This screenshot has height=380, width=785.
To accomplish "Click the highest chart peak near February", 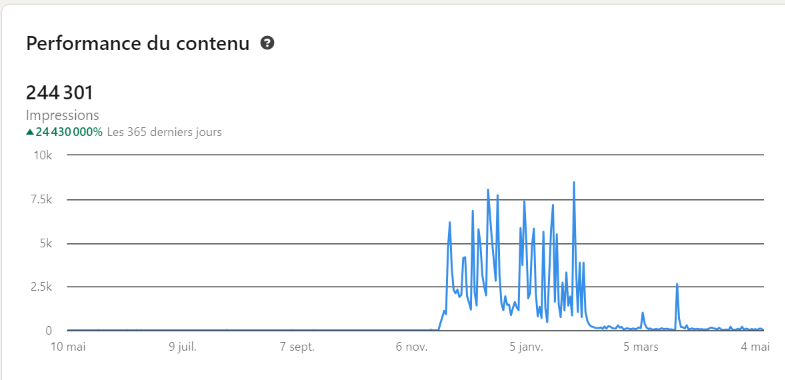I will pyautogui.click(x=574, y=183).
